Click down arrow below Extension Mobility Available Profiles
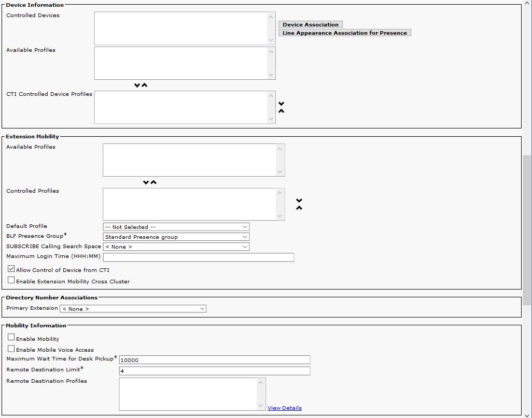This screenshot has width=532, height=418. [146, 182]
